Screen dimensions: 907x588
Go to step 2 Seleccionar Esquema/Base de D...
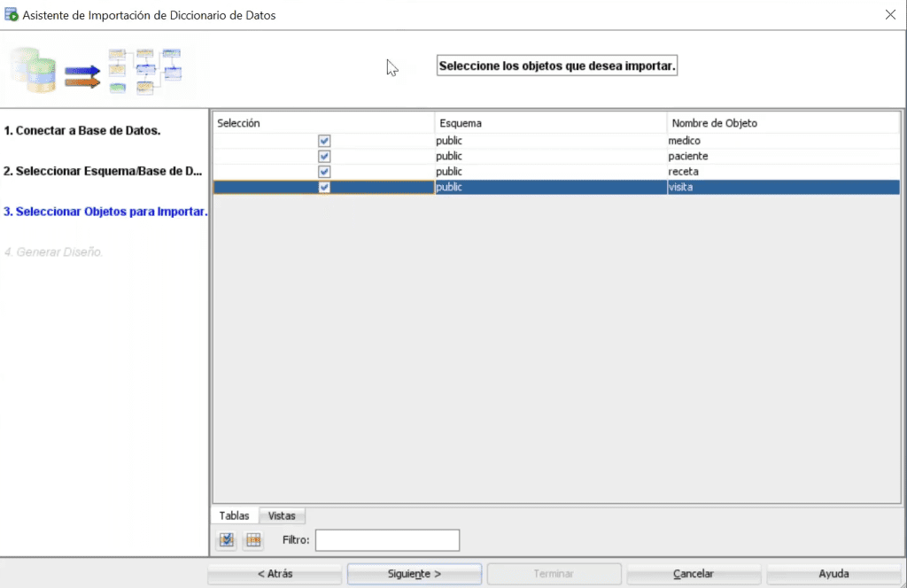(103, 171)
